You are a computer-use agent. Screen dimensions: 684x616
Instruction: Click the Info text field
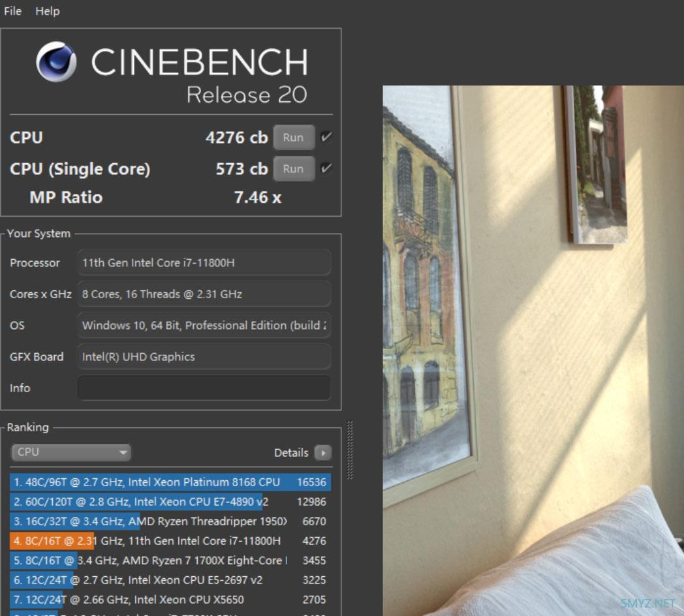[204, 388]
